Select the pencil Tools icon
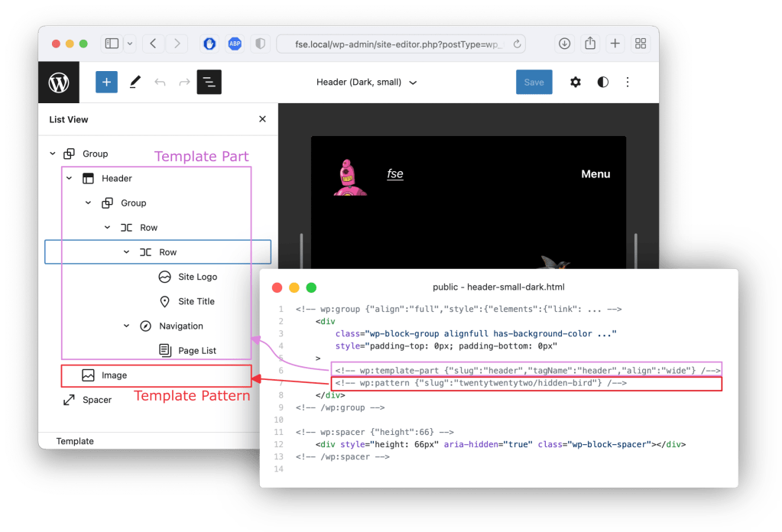The width and height of the screenshot is (782, 532). point(135,83)
